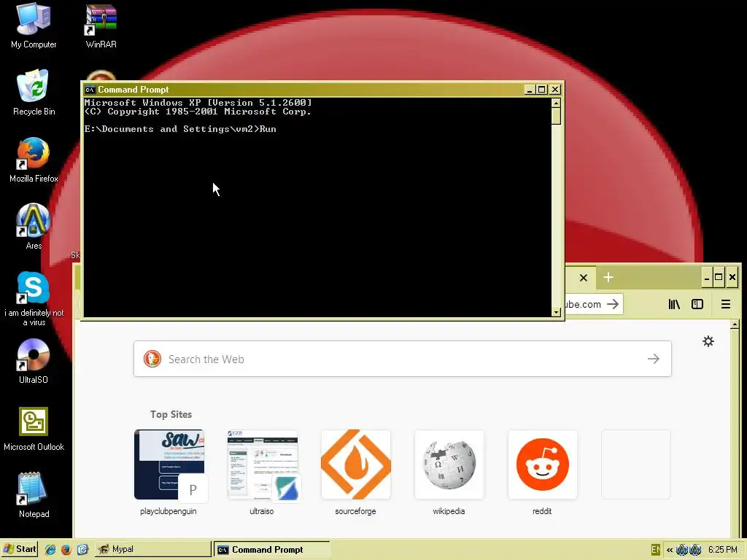Close the Command Prompt window

555,90
